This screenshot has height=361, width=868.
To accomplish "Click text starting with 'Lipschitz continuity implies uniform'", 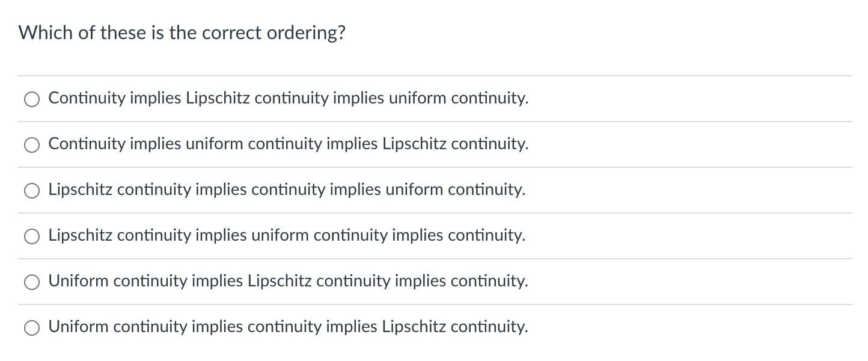I will tap(287, 236).
